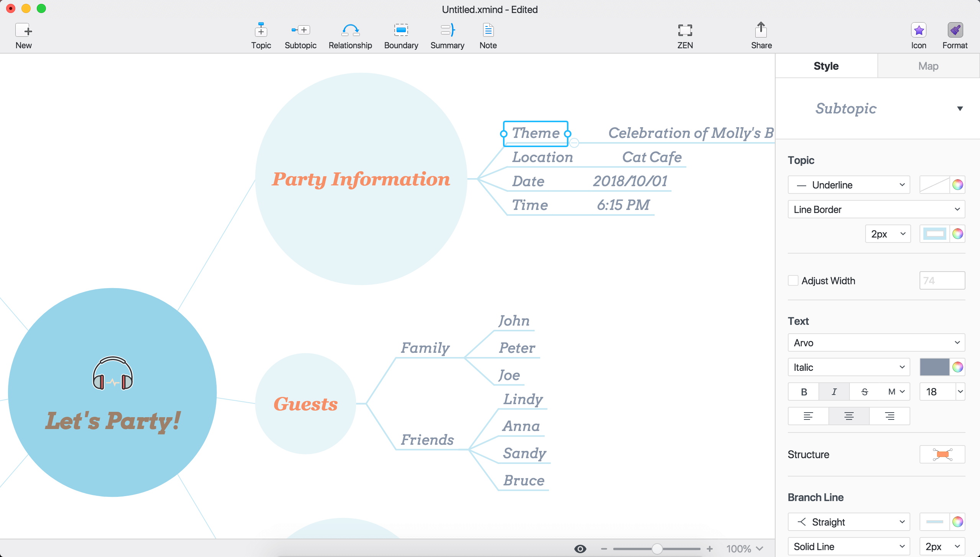Toggle bold text formatting
The height and width of the screenshot is (557, 980).
point(804,392)
